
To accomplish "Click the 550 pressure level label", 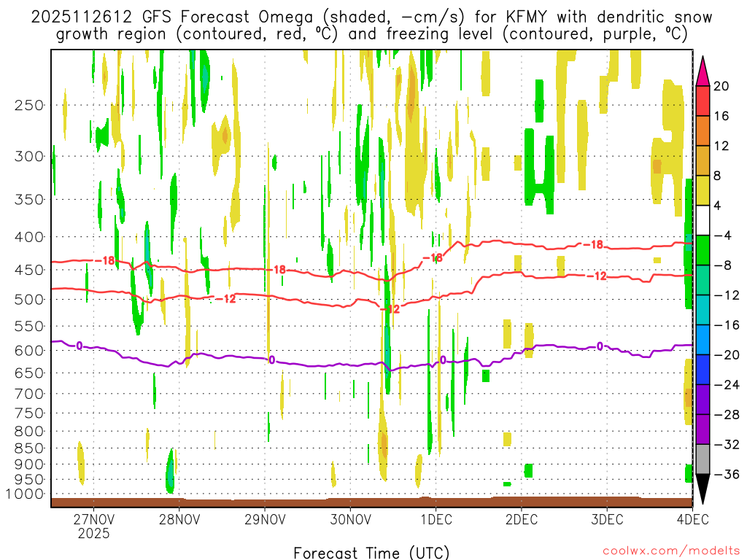I will [x=29, y=326].
